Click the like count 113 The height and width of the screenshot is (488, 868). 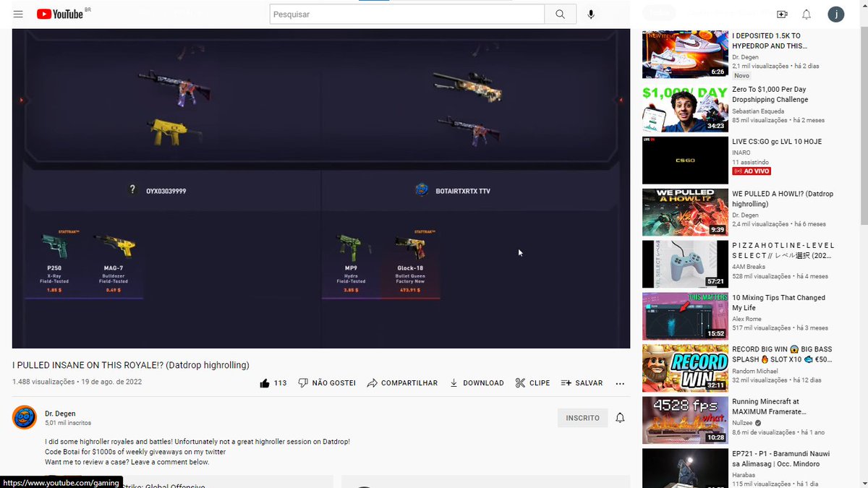point(281,383)
